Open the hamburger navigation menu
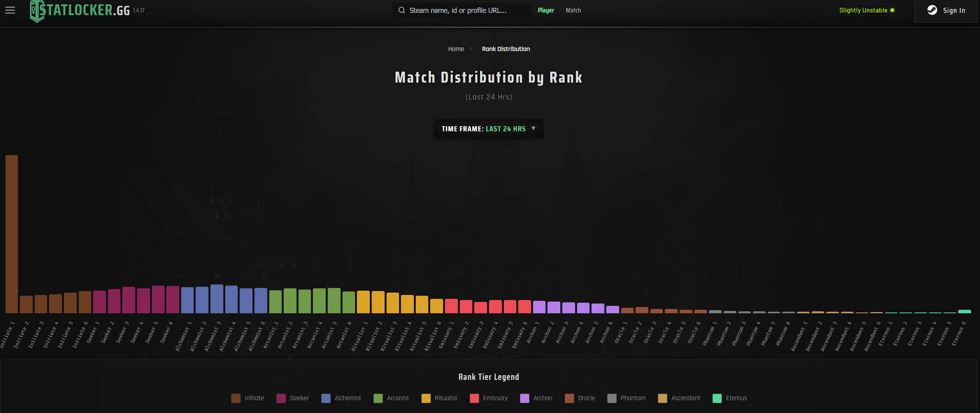 click(10, 11)
